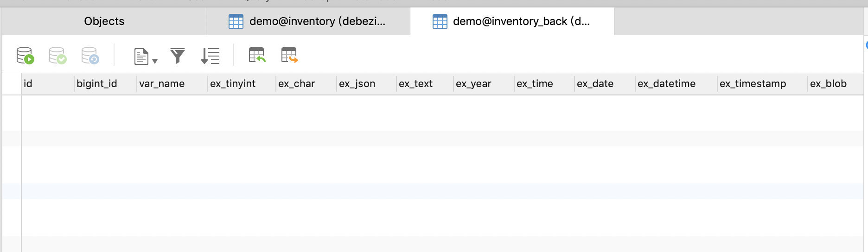The image size is (868, 252).
Task: Select the demo@inventory_back tab
Action: 511,21
